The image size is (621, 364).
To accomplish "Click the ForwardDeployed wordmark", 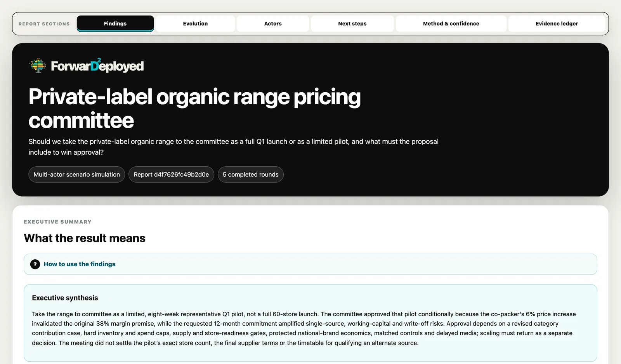I will 97,66.
